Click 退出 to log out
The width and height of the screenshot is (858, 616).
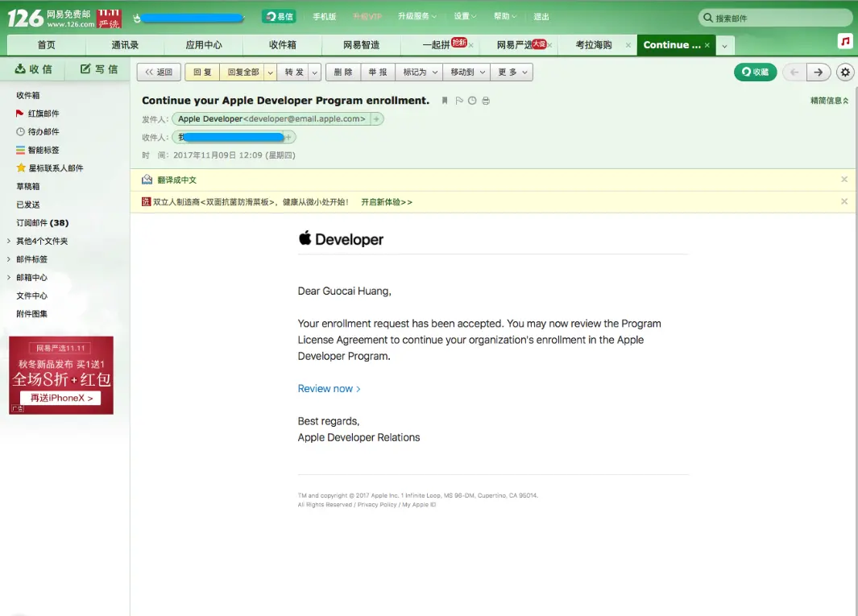click(541, 16)
